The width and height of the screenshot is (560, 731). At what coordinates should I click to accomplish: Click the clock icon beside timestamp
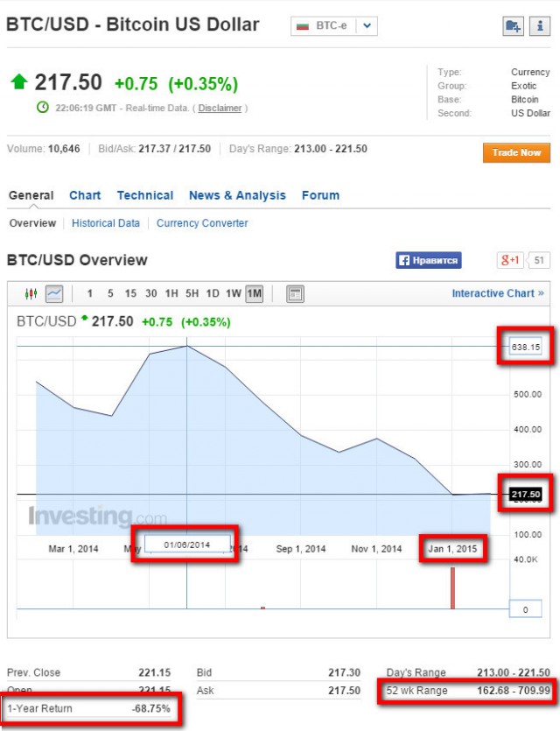click(43, 107)
